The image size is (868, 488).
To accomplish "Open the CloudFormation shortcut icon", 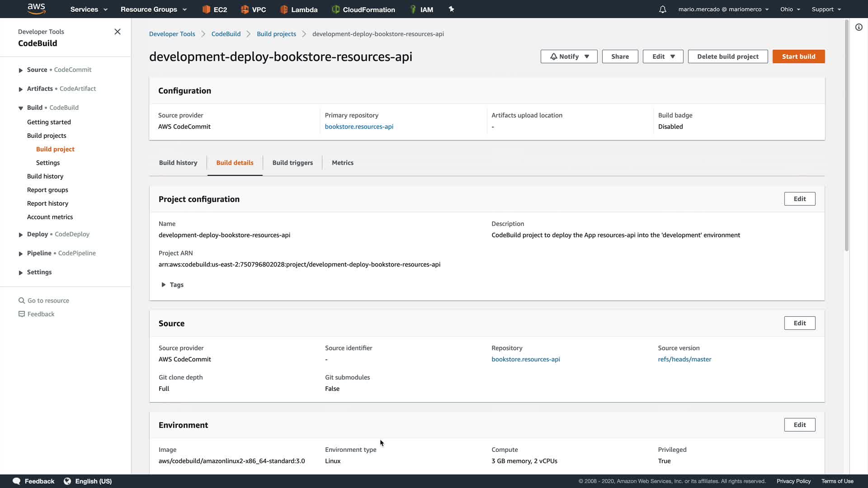I will pyautogui.click(x=335, y=9).
